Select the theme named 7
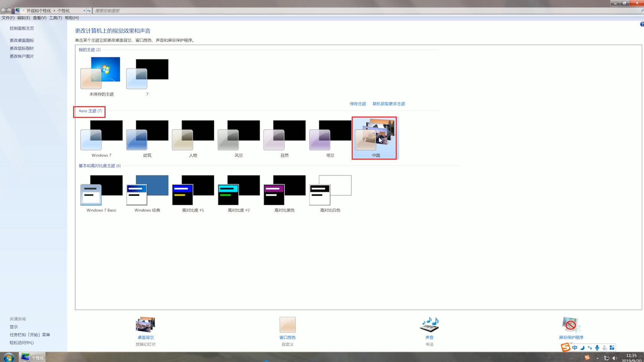The width and height of the screenshot is (644, 362). point(147,77)
